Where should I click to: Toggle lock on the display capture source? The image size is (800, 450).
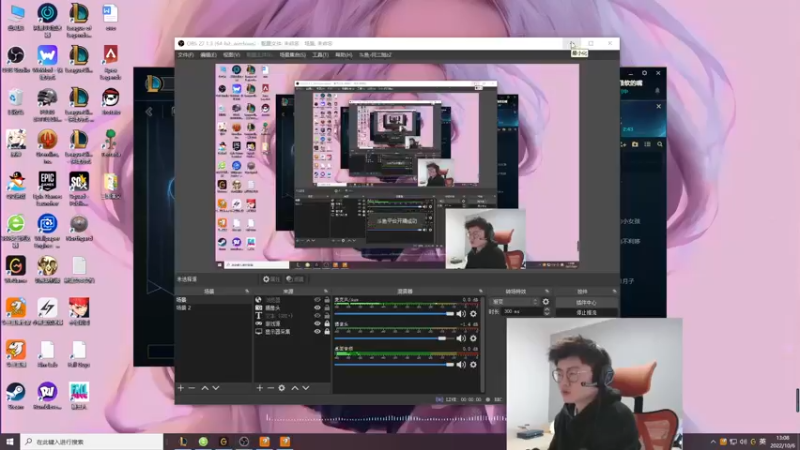click(327, 332)
